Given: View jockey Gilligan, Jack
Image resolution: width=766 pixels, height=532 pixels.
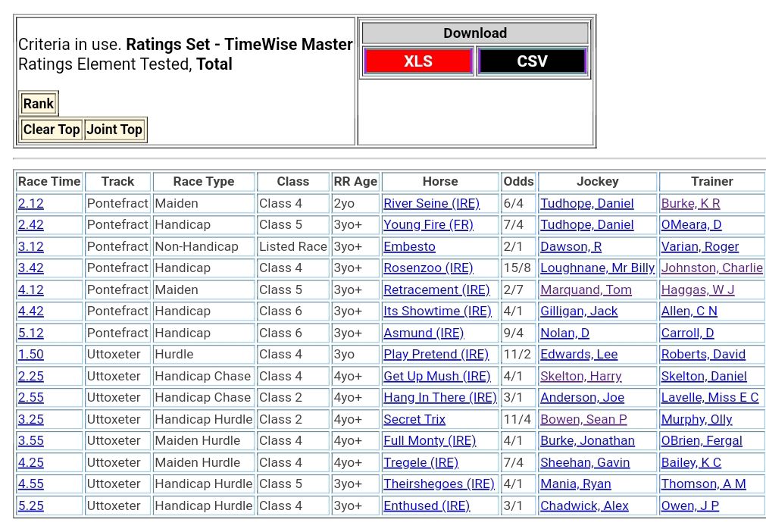Looking at the screenshot, I should 579,311.
